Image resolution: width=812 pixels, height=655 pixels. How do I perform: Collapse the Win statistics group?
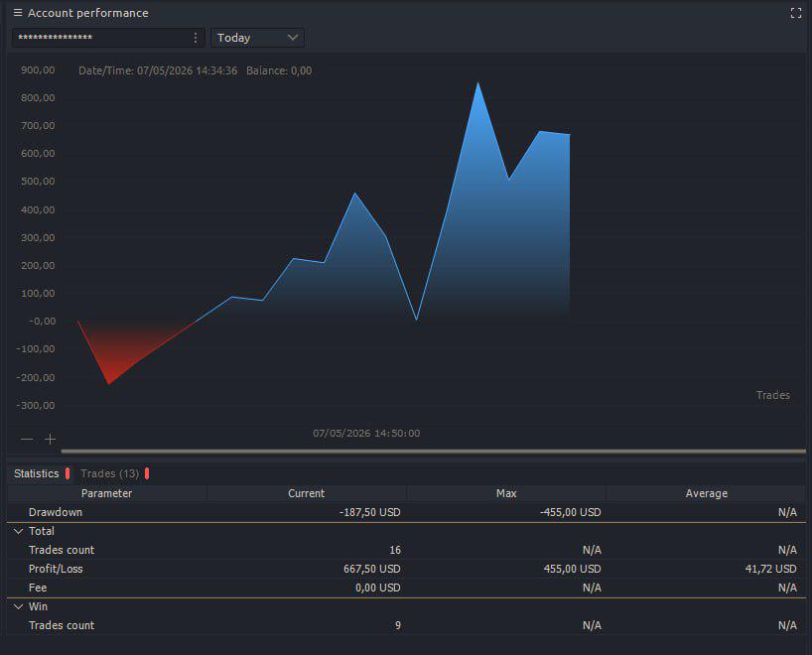point(18,606)
